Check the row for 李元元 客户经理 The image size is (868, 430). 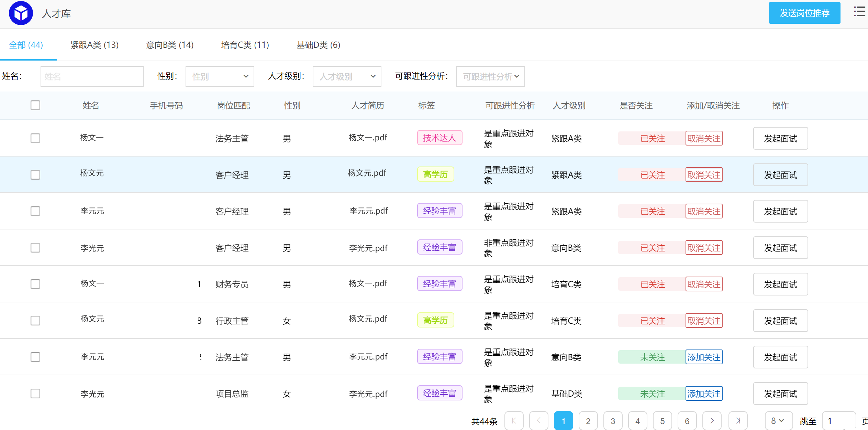(x=35, y=211)
